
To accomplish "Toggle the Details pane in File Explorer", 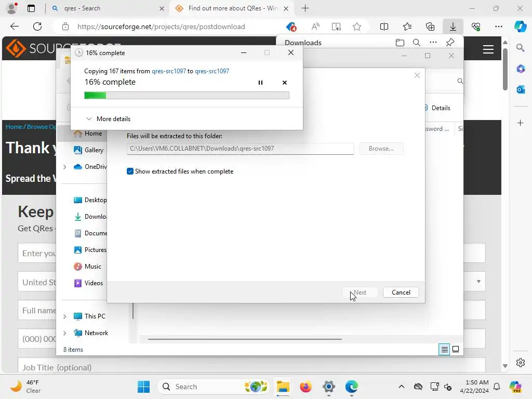I will [437, 108].
